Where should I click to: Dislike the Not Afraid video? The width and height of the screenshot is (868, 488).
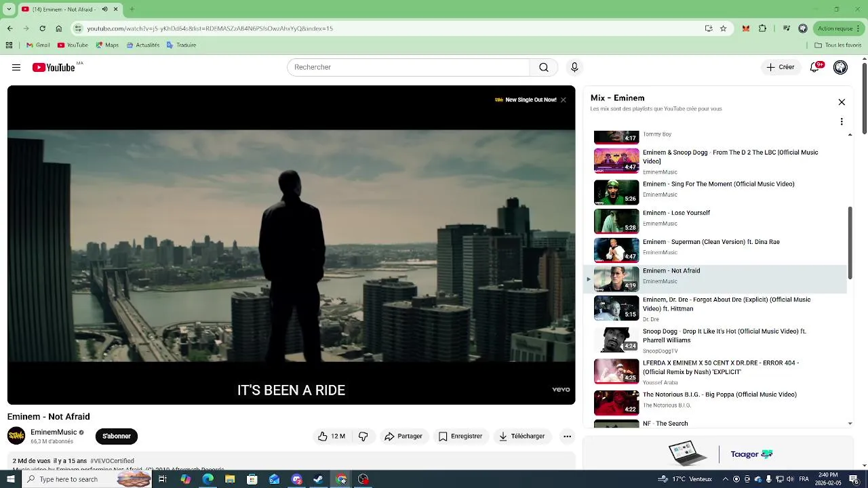coord(363,436)
